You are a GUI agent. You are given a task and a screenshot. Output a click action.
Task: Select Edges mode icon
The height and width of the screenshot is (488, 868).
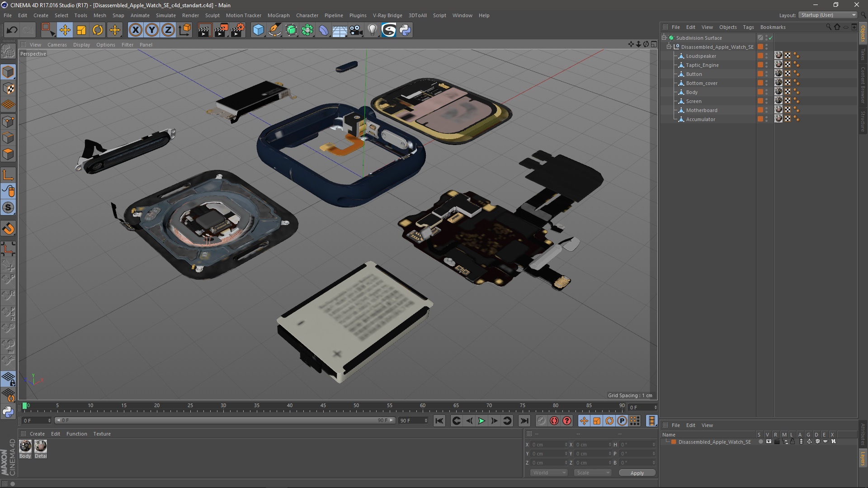pos(8,138)
